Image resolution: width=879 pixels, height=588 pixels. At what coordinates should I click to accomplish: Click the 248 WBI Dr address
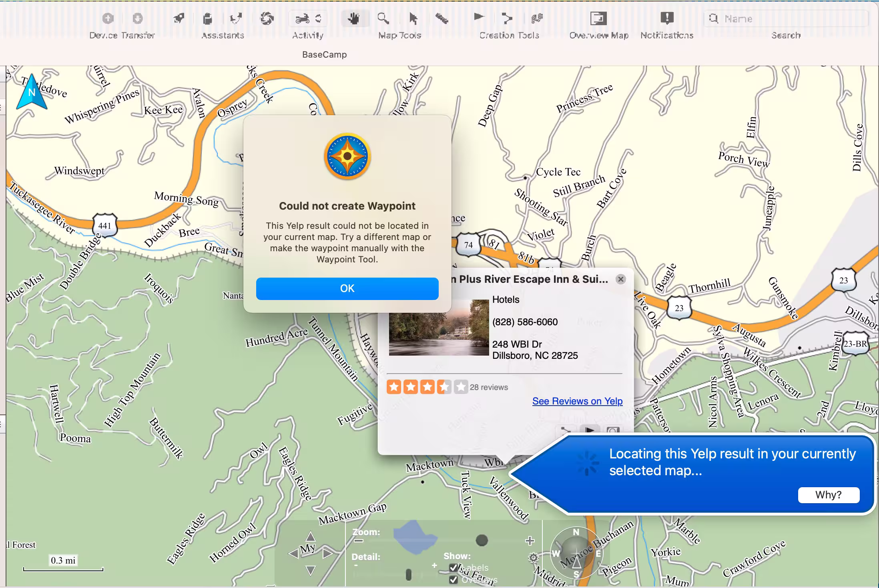517,344
